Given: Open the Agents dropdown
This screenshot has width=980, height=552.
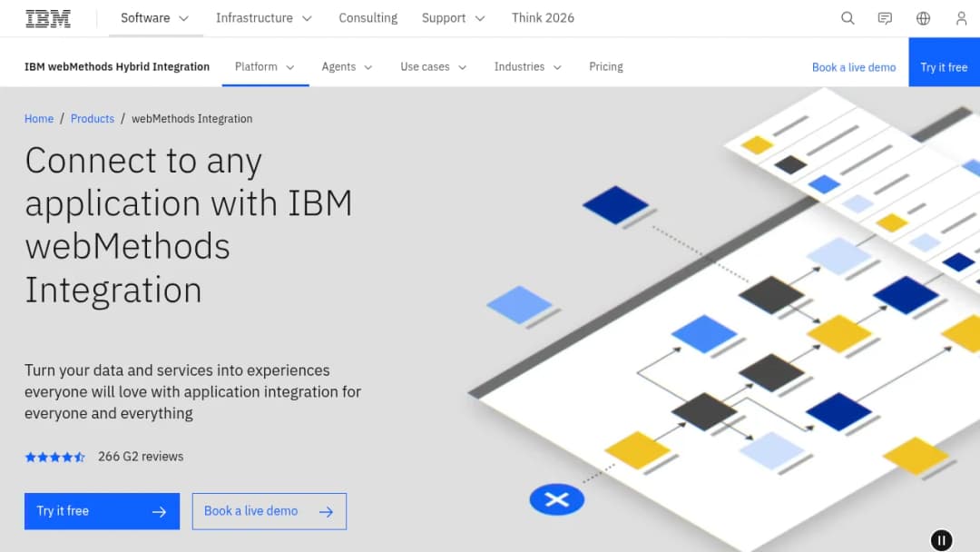Looking at the screenshot, I should [347, 67].
